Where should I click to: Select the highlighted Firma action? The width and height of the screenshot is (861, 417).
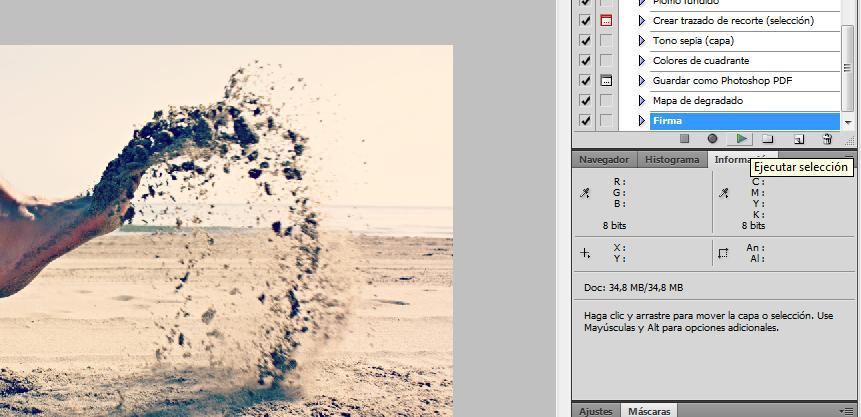[745, 121]
